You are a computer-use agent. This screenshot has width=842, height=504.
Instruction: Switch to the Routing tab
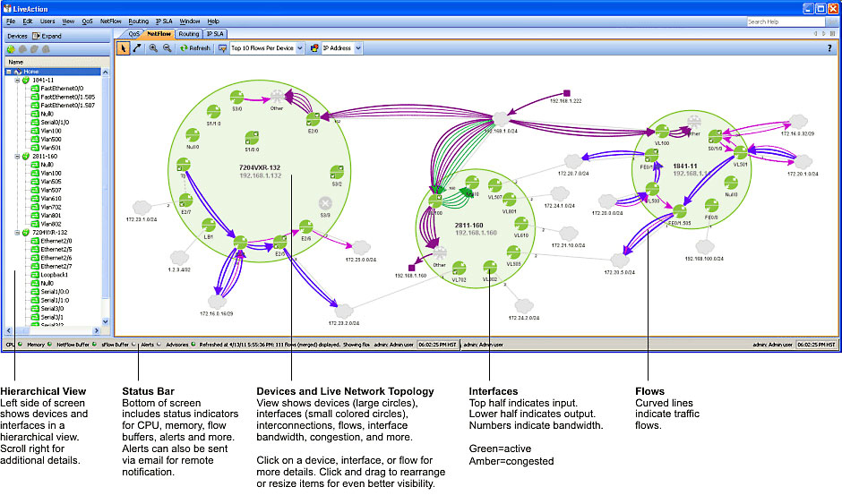click(188, 34)
